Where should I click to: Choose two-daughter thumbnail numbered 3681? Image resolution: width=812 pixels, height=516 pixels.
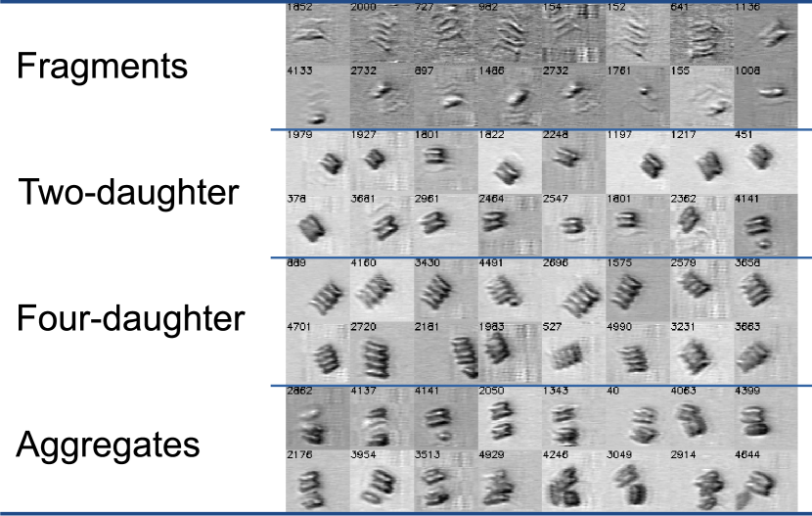383,225
